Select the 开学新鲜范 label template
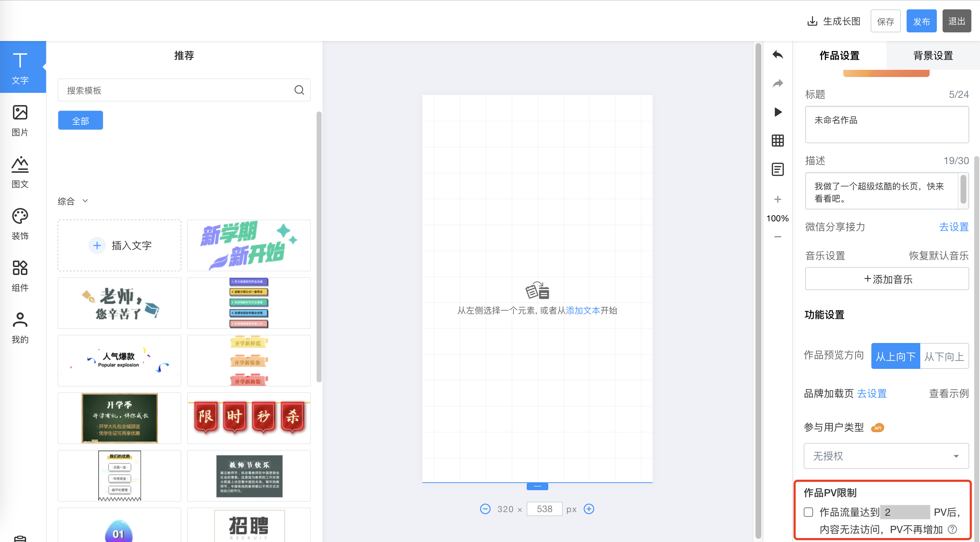980x542 pixels. point(249,361)
